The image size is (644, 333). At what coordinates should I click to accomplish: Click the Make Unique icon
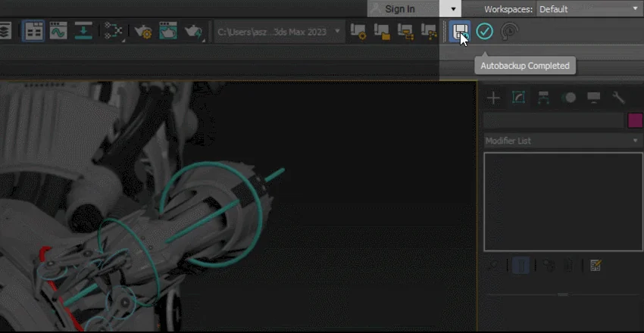pyautogui.click(x=549, y=266)
